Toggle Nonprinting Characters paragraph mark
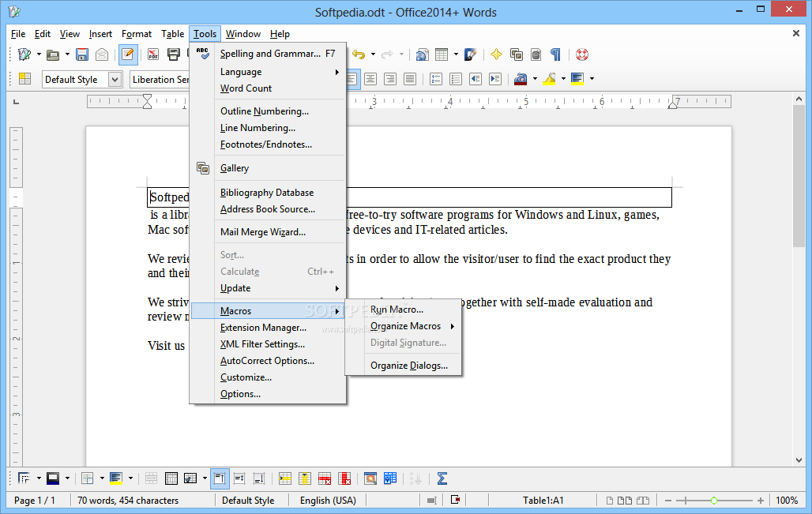This screenshot has width=812, height=514. tap(555, 54)
